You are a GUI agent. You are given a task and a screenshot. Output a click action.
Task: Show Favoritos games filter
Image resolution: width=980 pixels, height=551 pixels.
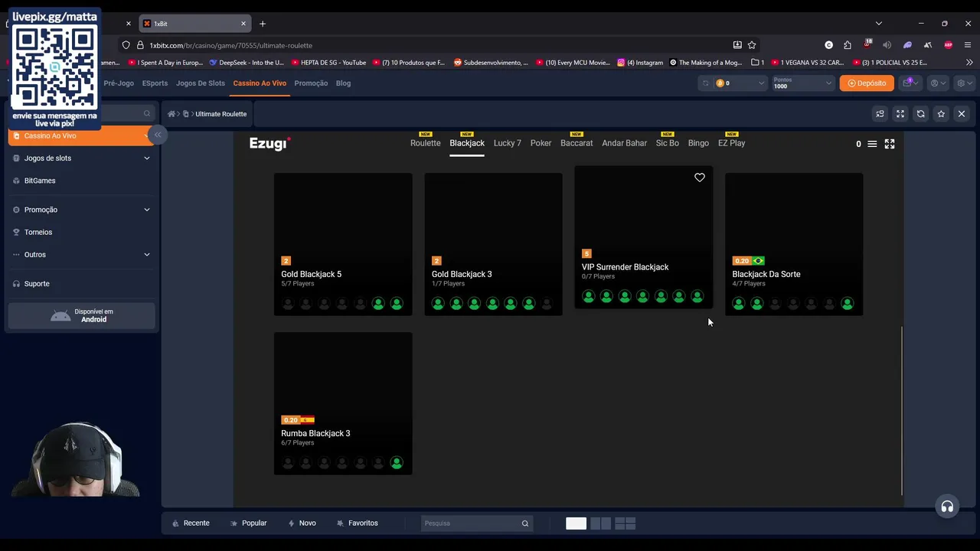(x=358, y=523)
